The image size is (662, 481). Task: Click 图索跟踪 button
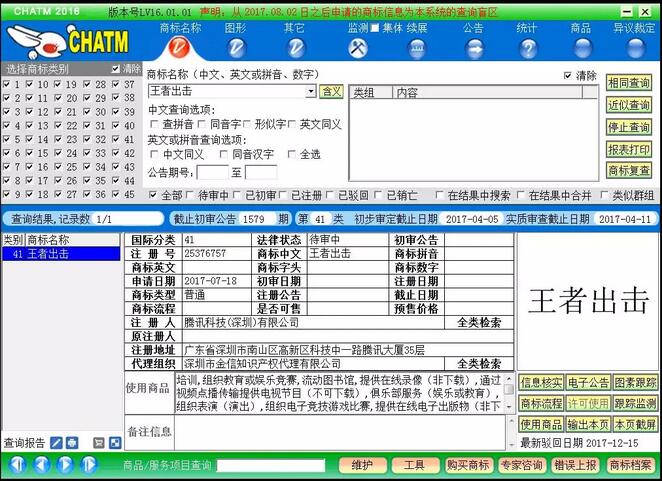(635, 383)
